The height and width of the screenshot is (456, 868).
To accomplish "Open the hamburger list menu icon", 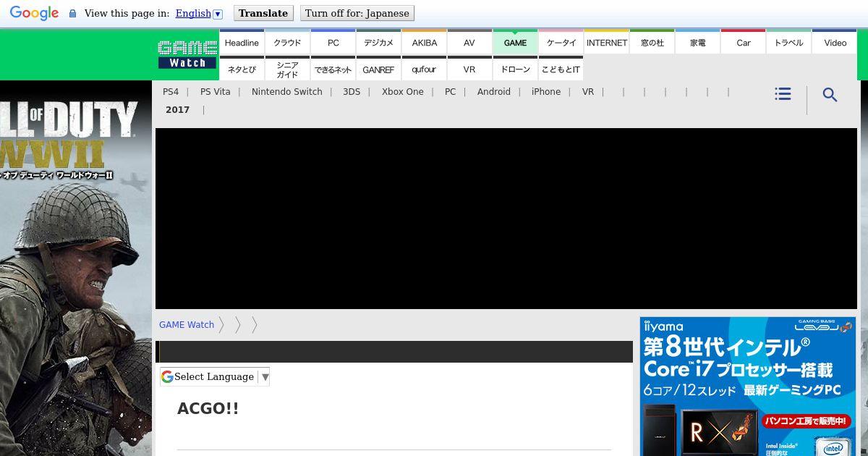I will [783, 94].
